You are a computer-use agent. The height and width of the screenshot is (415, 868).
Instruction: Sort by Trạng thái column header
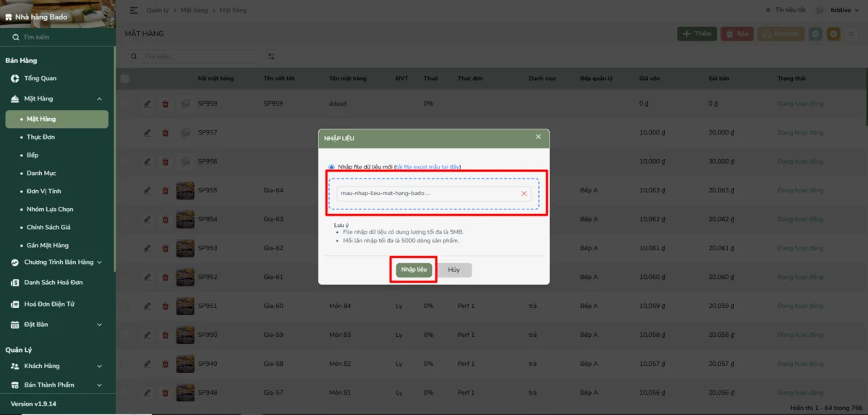pyautogui.click(x=791, y=78)
